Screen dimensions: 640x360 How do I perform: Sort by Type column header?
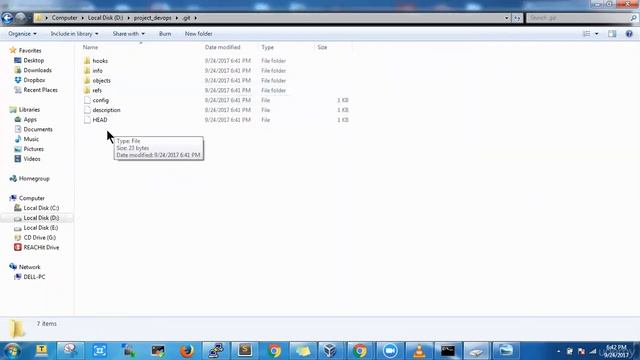pos(267,47)
